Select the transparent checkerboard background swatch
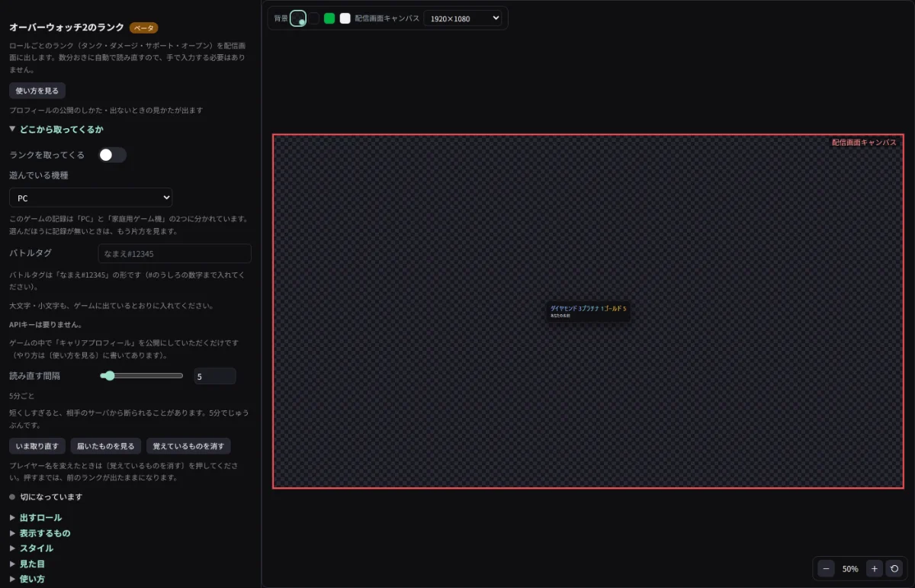The image size is (915, 588). click(x=298, y=18)
